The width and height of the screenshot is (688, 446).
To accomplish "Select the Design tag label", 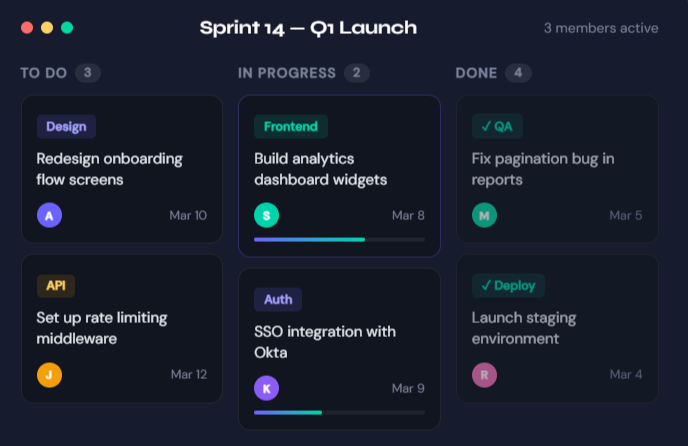I will tap(66, 127).
